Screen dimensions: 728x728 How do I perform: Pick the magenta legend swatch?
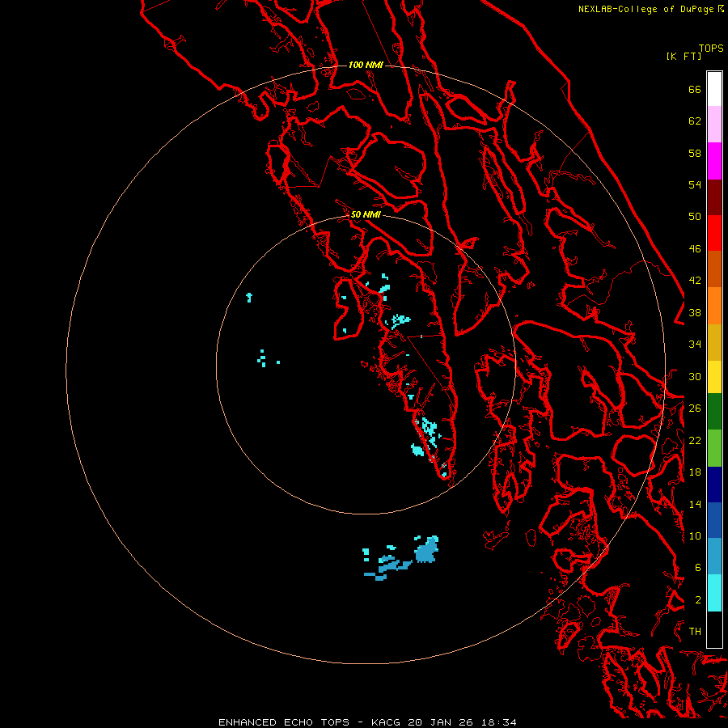click(x=714, y=161)
